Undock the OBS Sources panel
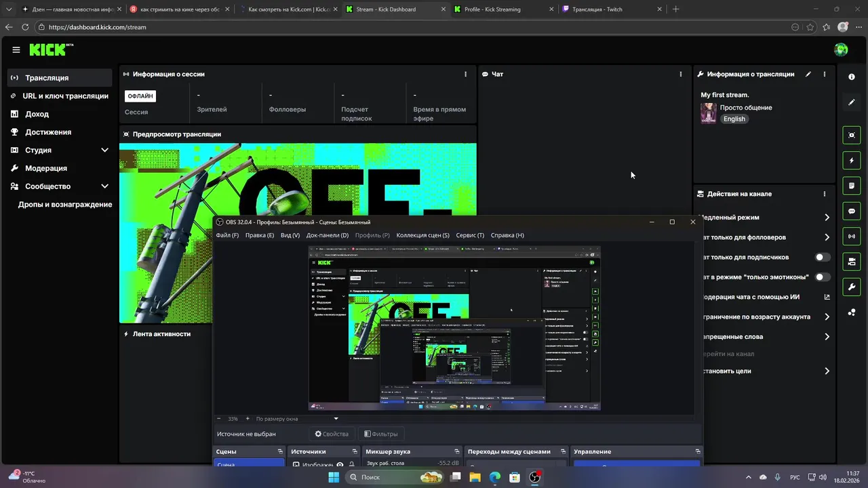This screenshot has height=488, width=868. click(x=355, y=451)
